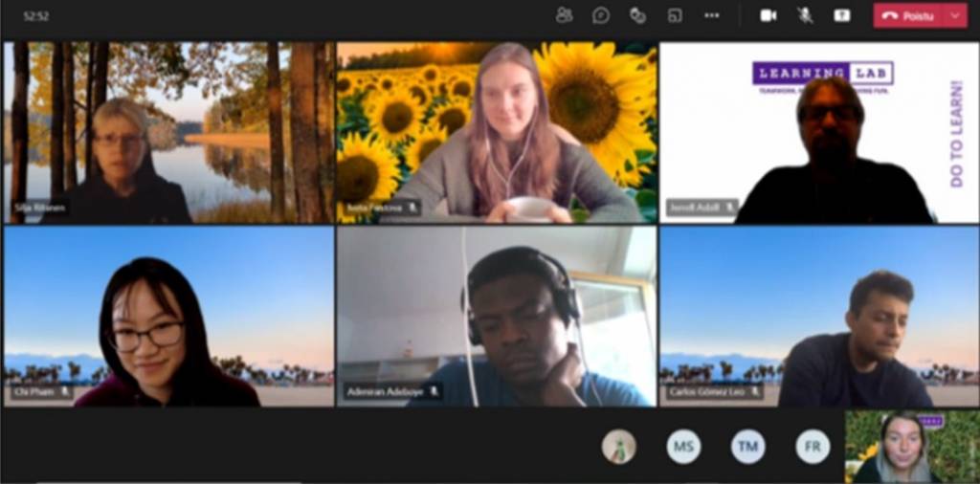Screen dimensions: 980x484
Task: Open the meeting chat icon
Action: click(601, 15)
